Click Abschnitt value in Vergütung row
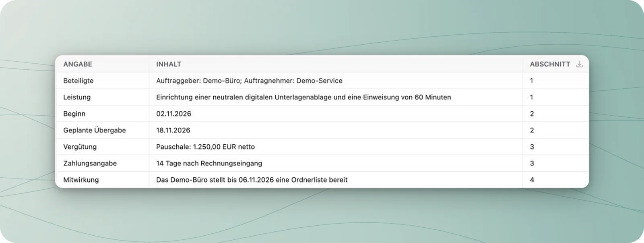644x243 pixels. click(x=532, y=147)
